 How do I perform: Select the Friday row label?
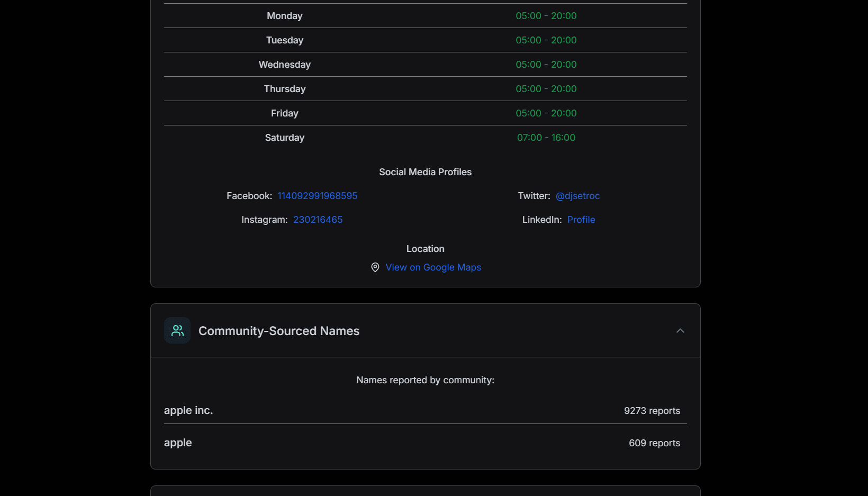coord(285,113)
